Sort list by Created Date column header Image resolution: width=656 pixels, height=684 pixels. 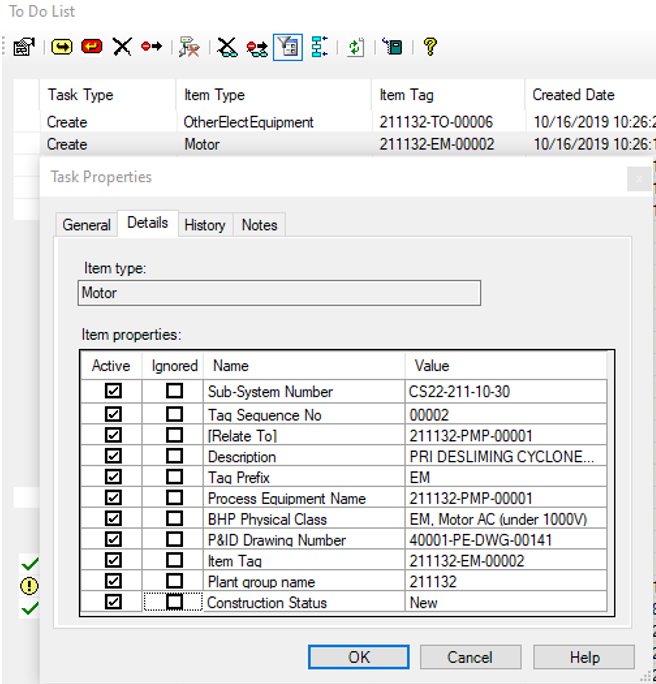click(573, 95)
